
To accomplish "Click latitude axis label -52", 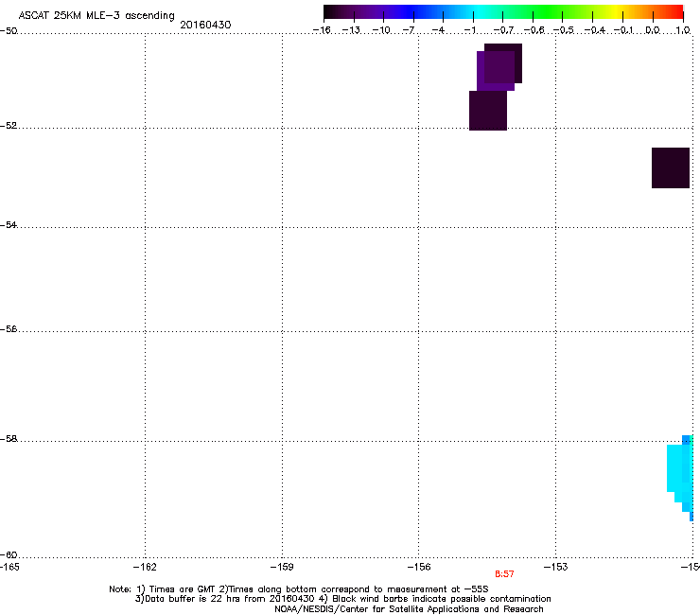I will point(9,126).
